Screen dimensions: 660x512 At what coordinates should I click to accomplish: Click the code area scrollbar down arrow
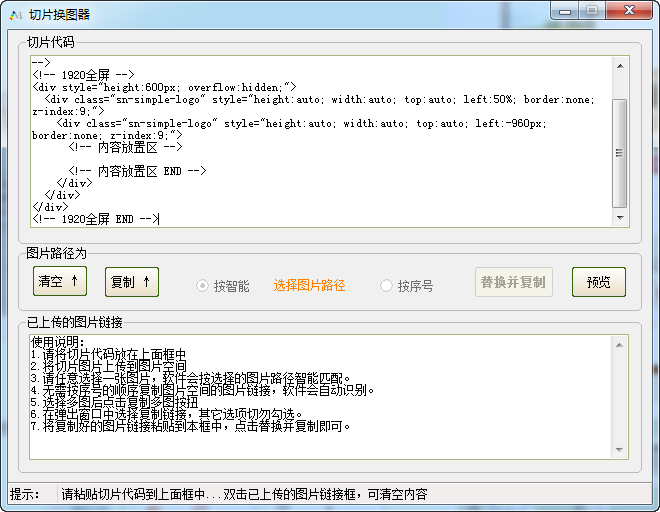click(x=620, y=217)
